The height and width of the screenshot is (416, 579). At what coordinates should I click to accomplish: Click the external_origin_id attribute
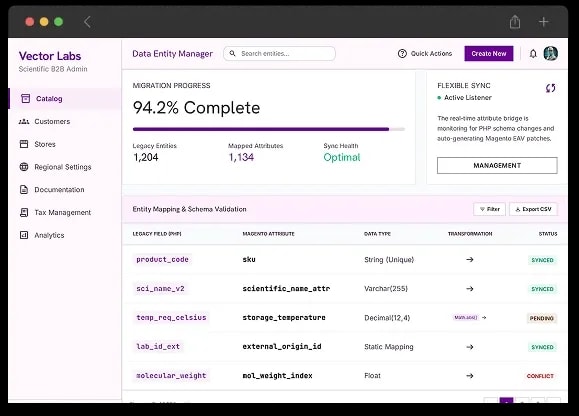point(282,347)
